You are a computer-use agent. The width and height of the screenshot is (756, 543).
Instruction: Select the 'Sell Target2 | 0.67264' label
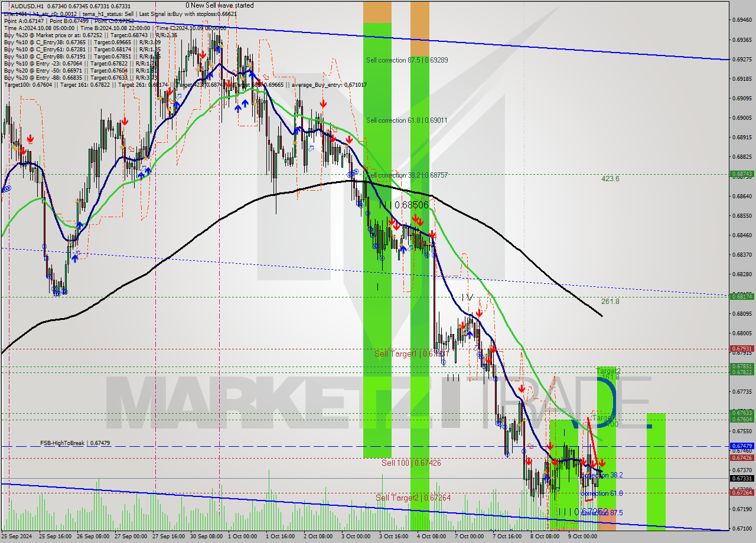click(413, 498)
